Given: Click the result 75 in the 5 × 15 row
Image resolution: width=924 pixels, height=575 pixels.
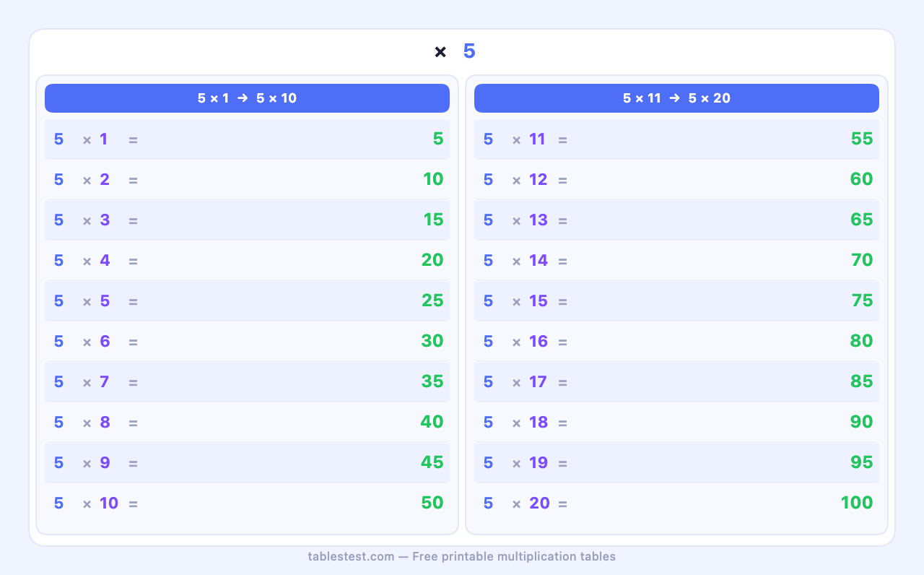Looking at the screenshot, I should 862,301.
